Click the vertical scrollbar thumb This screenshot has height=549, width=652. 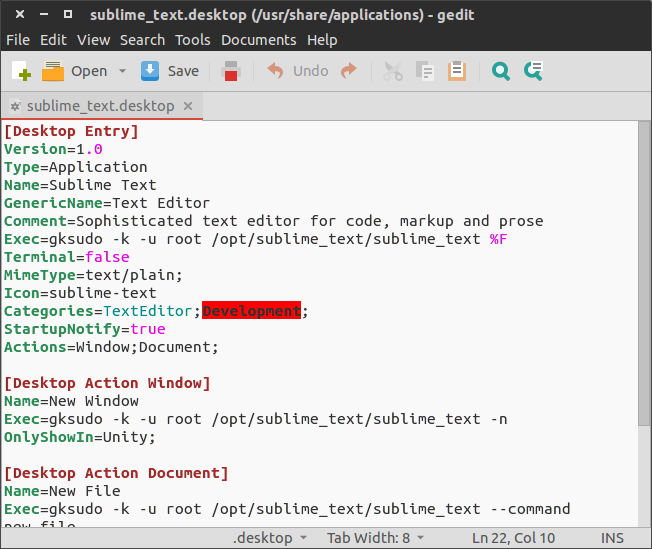(x=644, y=274)
